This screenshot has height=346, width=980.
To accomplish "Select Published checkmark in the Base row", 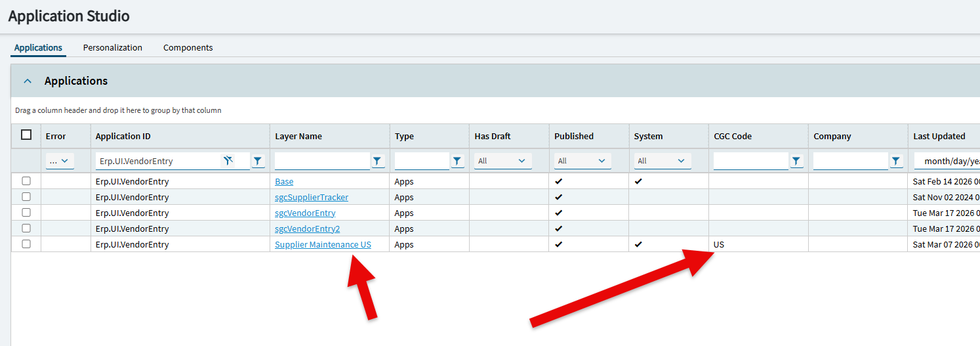I will click(558, 181).
